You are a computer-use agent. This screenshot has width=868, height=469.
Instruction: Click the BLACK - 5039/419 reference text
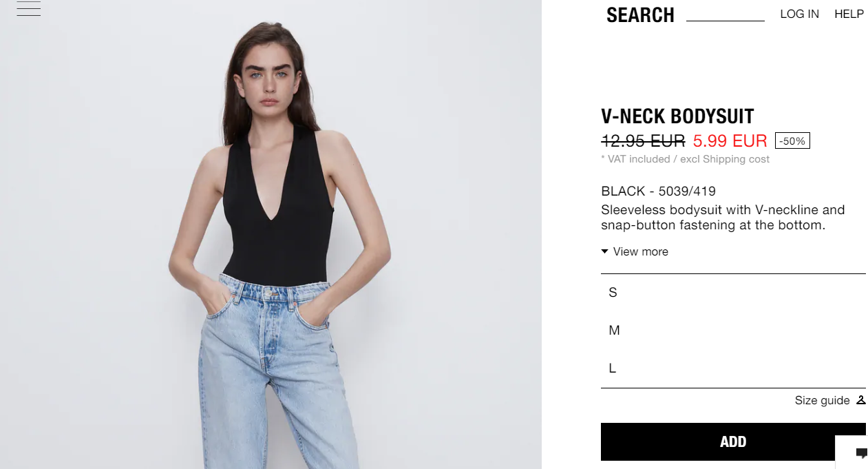[658, 191]
